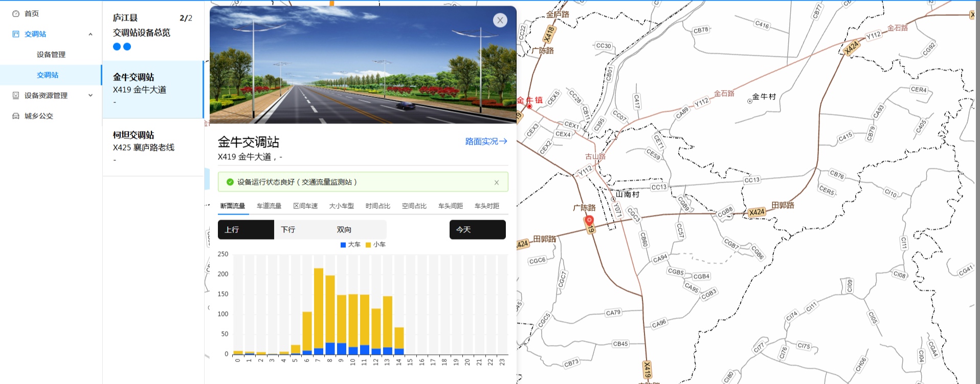Image resolution: width=980 pixels, height=384 pixels.
Task: Open the 今天 date selector
Action: pyautogui.click(x=478, y=229)
